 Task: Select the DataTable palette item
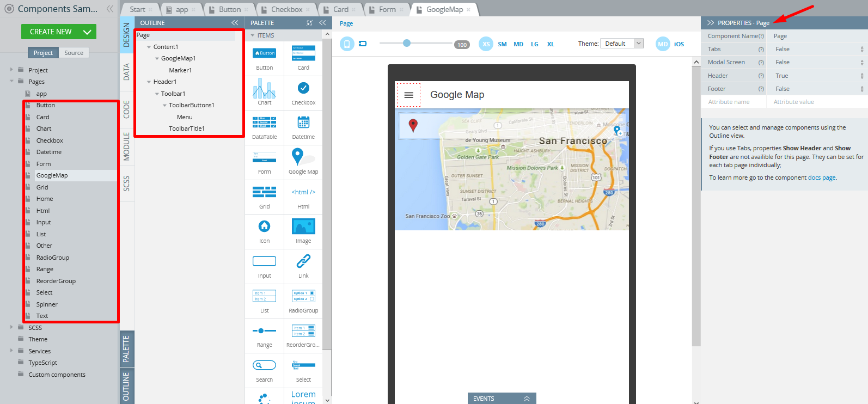coord(265,128)
